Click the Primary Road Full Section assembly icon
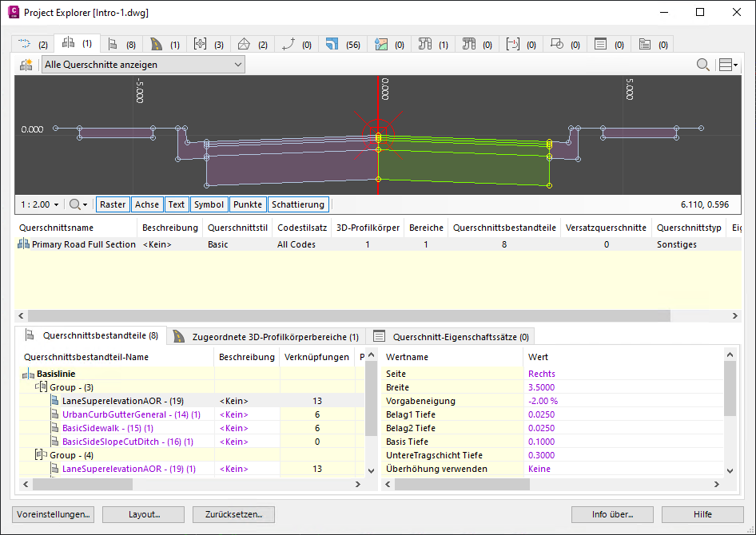This screenshot has height=535, width=756. [23, 244]
